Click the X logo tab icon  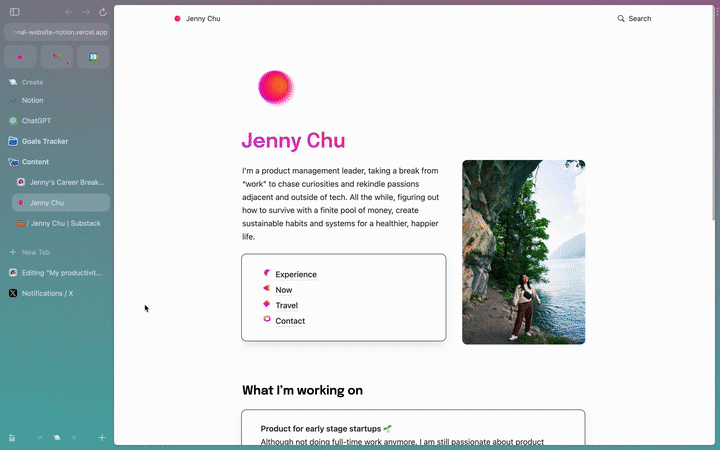(13, 293)
